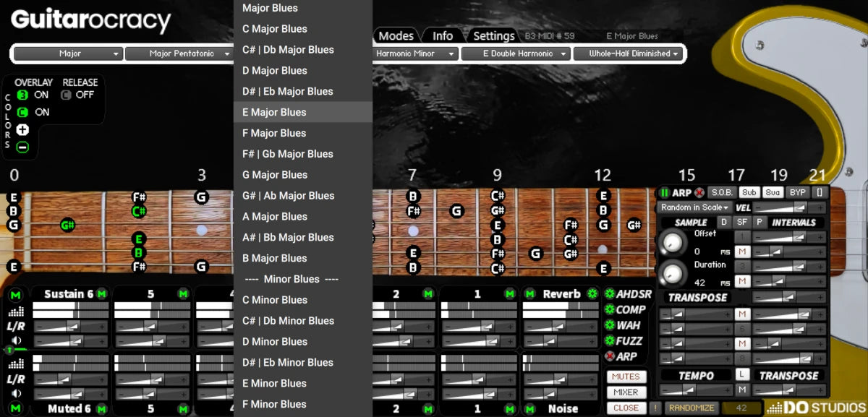Click the 8ub octave button
Viewport: 868px width, 417px height.
[749, 192]
